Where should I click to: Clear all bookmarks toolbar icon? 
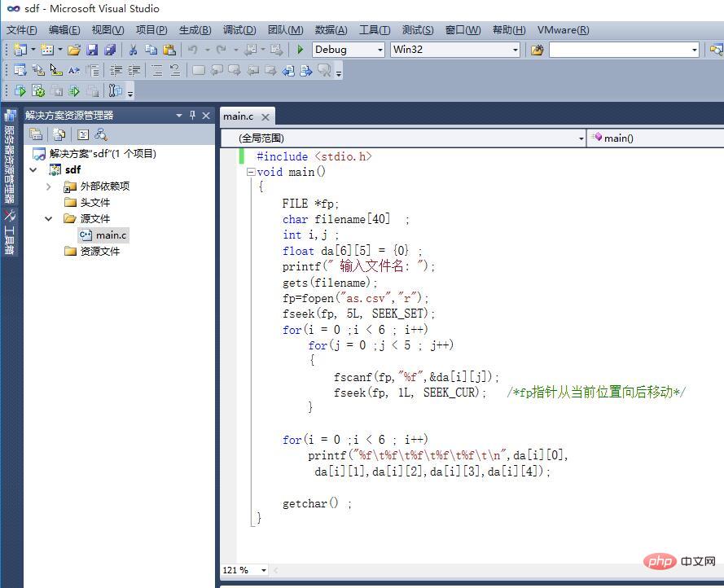coord(325,70)
